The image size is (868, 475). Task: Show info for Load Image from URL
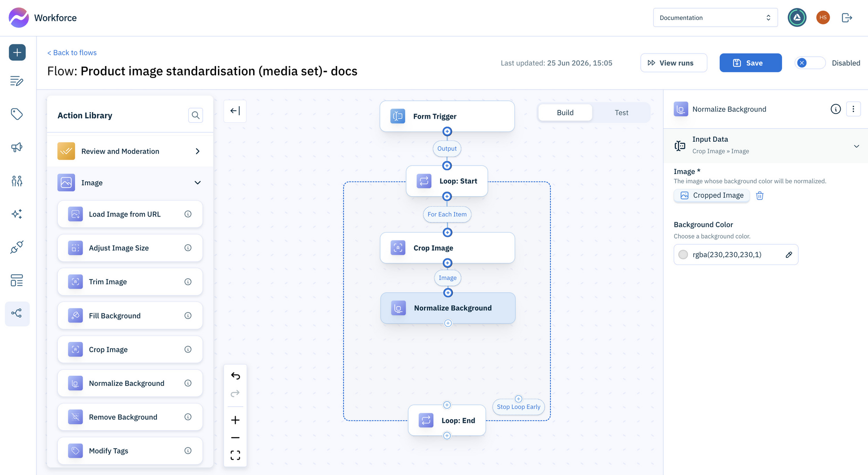coord(188,214)
